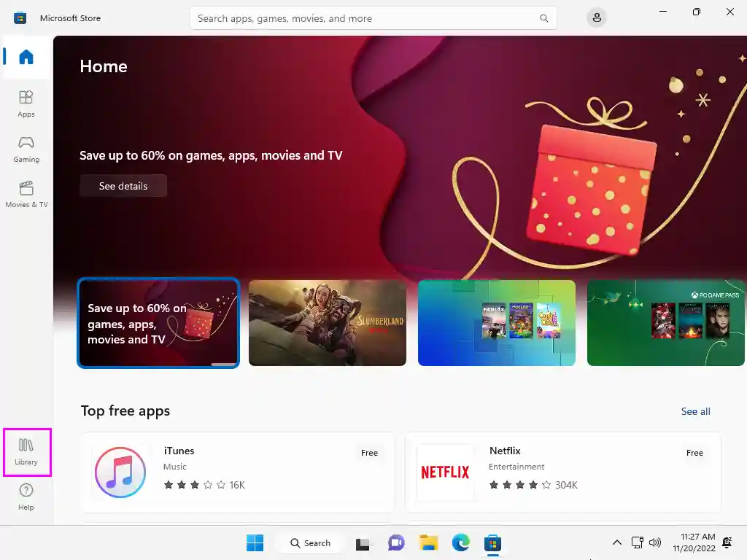This screenshot has height=560, width=747.
Task: Open the Gaming section in sidebar
Action: click(x=26, y=149)
